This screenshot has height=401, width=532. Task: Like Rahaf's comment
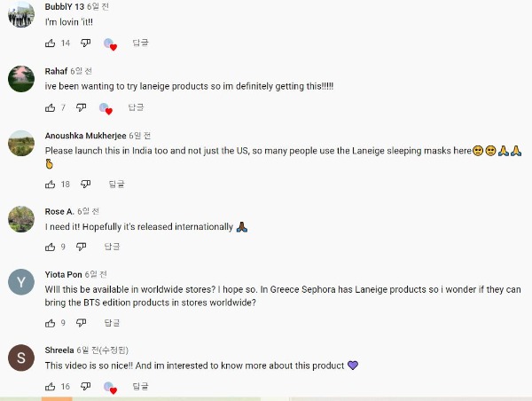tap(50, 107)
